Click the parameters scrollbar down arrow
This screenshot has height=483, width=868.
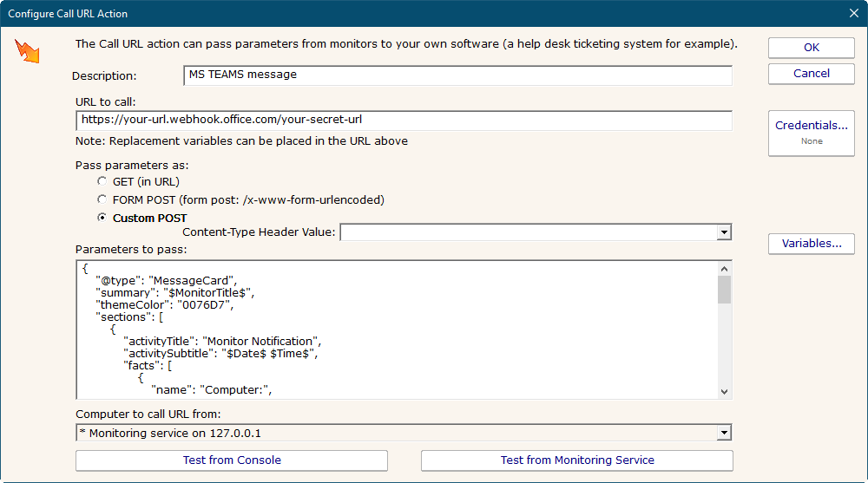click(724, 391)
